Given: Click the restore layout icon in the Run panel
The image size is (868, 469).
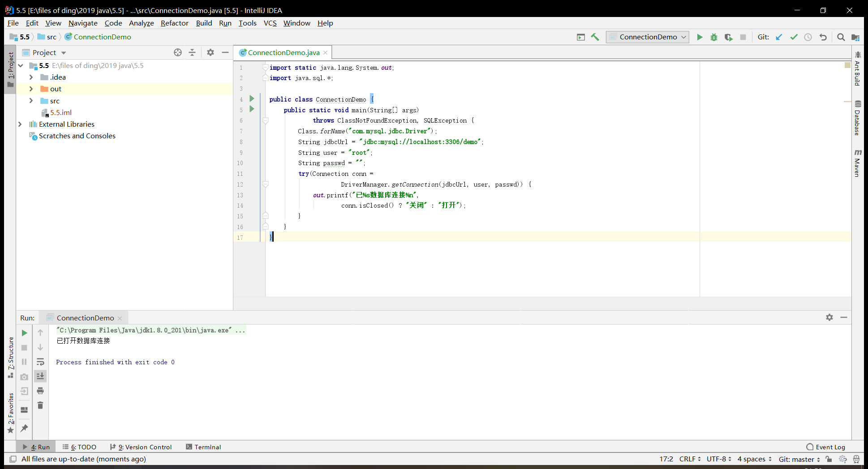Looking at the screenshot, I should 24,409.
